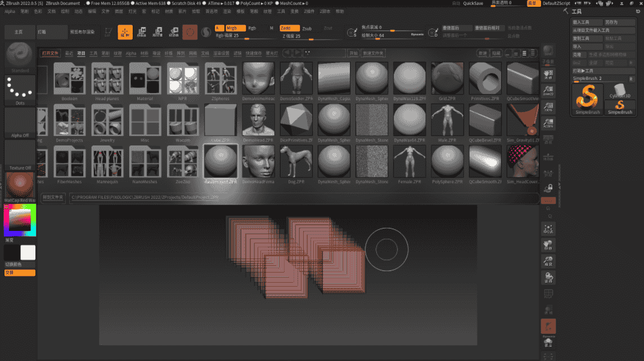Select the Edit mode icon in the top toolbar
644x361 pixels.
pyautogui.click(x=124, y=32)
